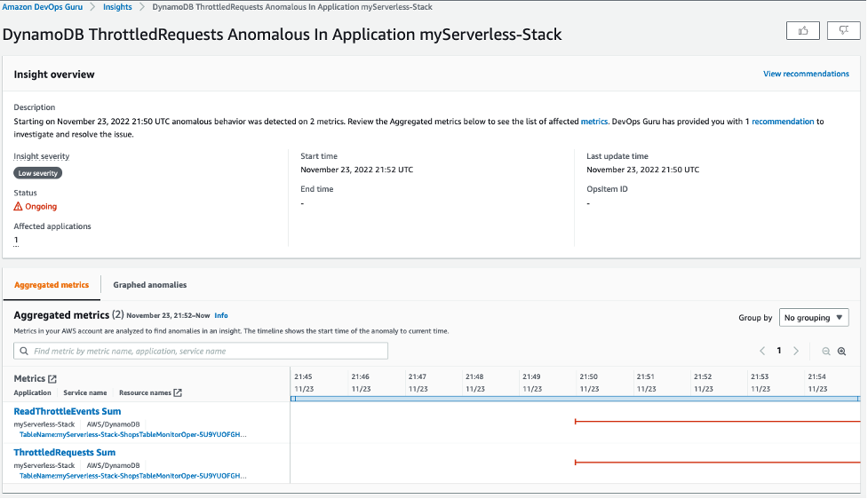Click myServerless-Stack under ThrottledRequests Sum
The height and width of the screenshot is (499, 868).
pos(44,466)
